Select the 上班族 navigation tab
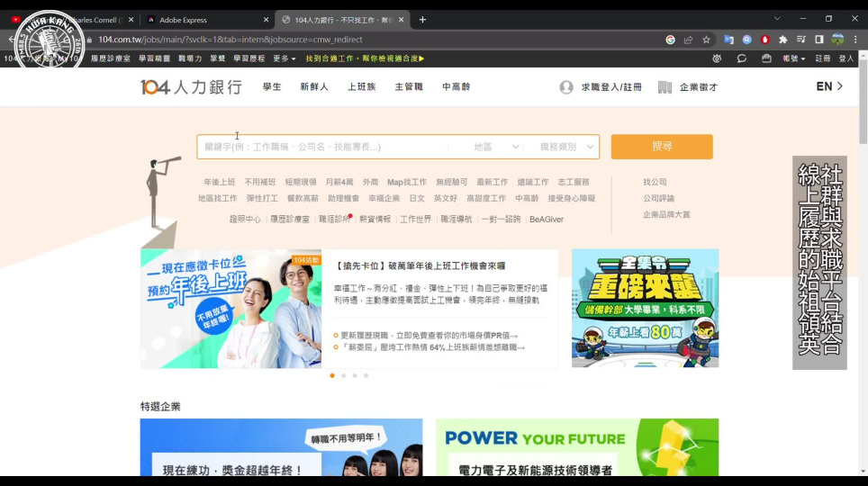 (x=361, y=87)
